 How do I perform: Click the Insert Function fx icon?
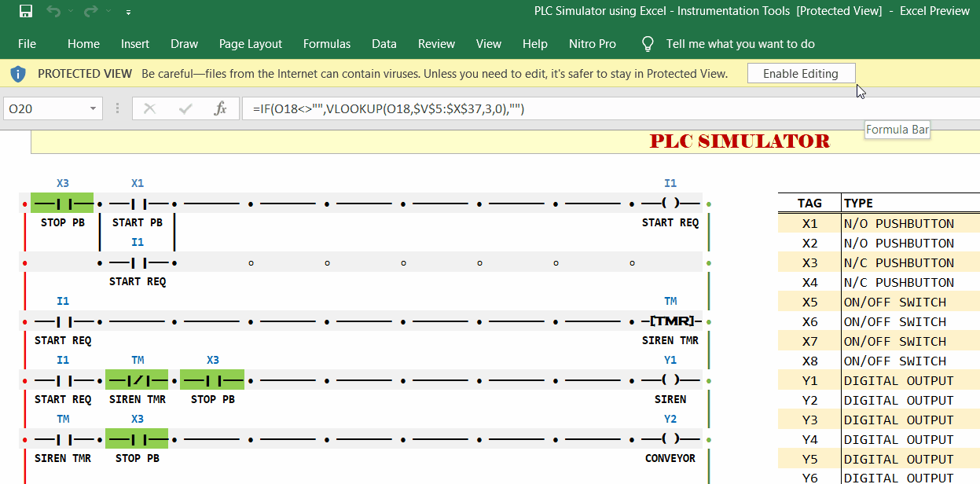(221, 108)
